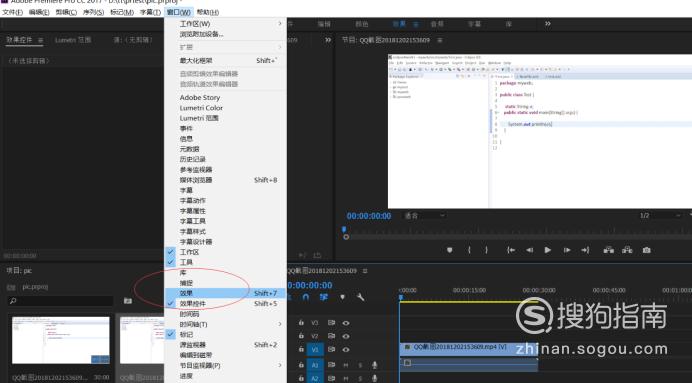Open timeline display settings wrench
The height and width of the screenshot is (383, 692).
click(x=361, y=297)
